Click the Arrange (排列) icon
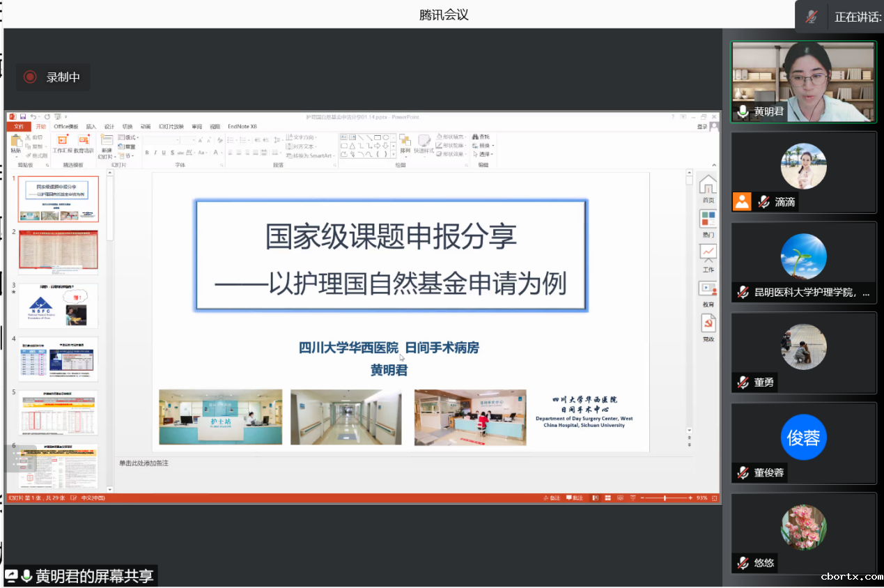The image size is (884, 588). pyautogui.click(x=405, y=142)
